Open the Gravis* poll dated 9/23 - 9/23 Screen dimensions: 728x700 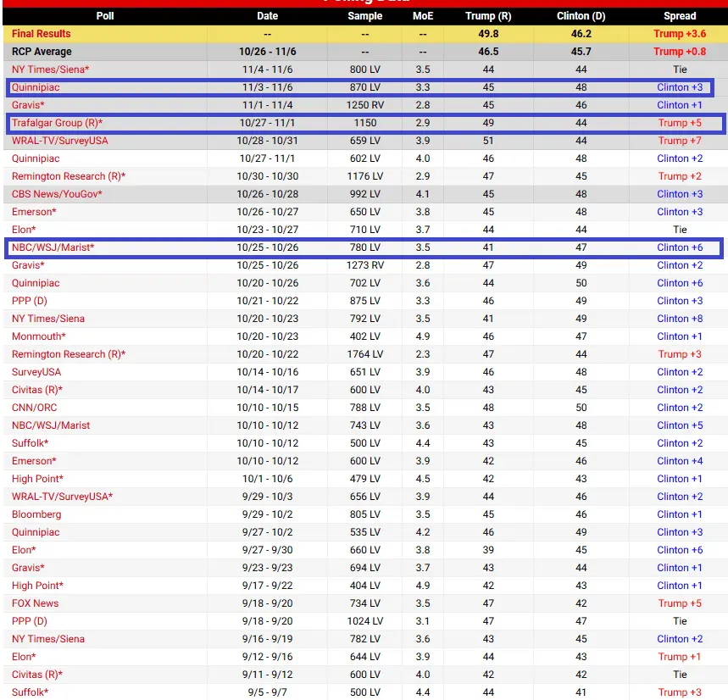(28, 568)
